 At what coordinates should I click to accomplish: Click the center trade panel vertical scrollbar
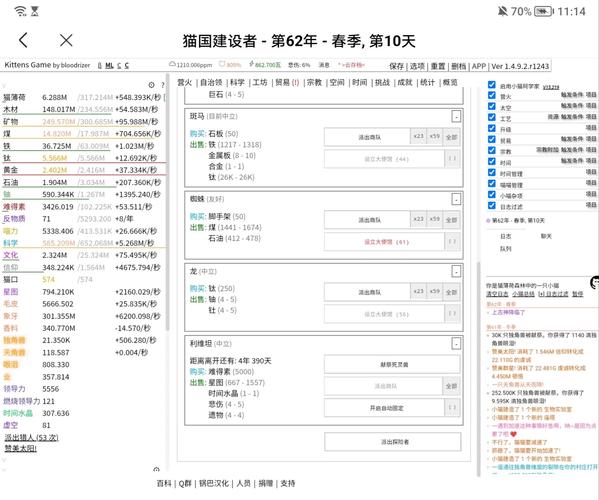click(x=479, y=369)
